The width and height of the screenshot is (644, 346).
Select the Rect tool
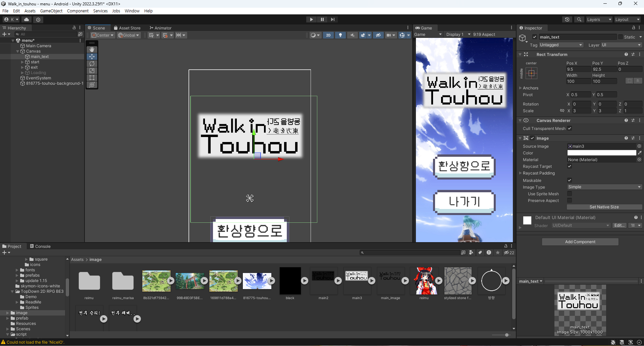92,78
